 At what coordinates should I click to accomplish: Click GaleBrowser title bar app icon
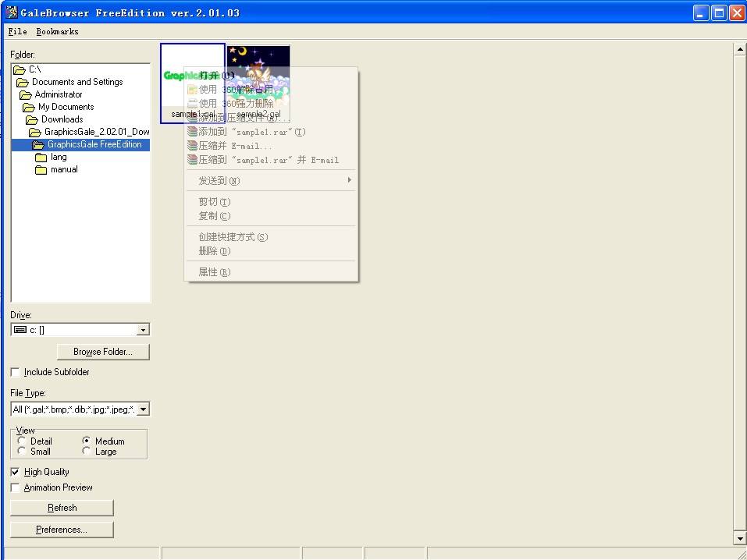pyautogui.click(x=12, y=12)
